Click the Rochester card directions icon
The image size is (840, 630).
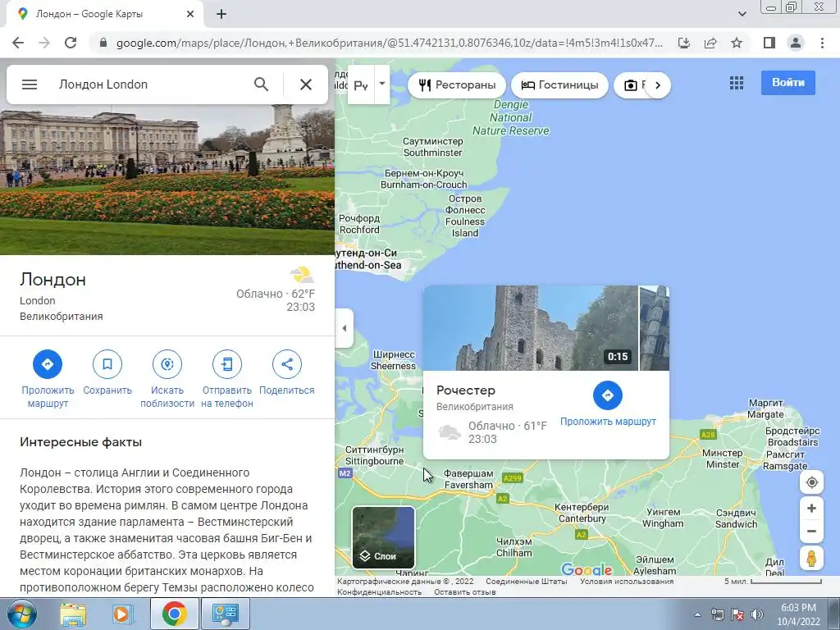pyautogui.click(x=608, y=395)
